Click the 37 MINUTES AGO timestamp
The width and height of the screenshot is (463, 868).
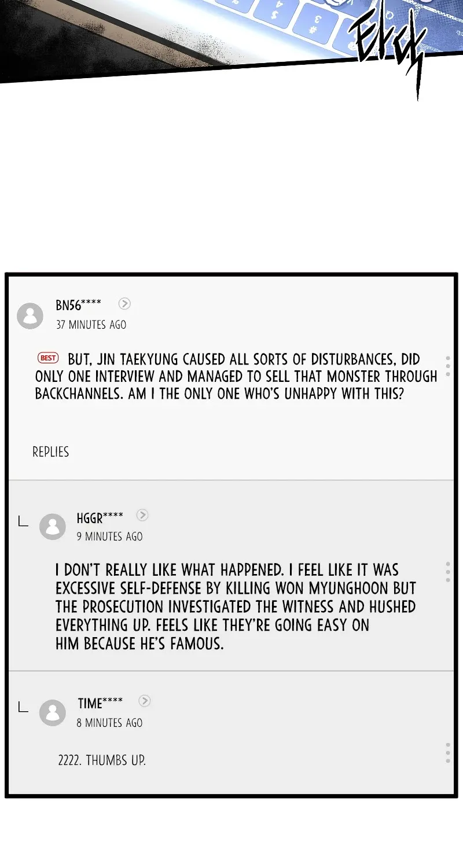(x=91, y=325)
